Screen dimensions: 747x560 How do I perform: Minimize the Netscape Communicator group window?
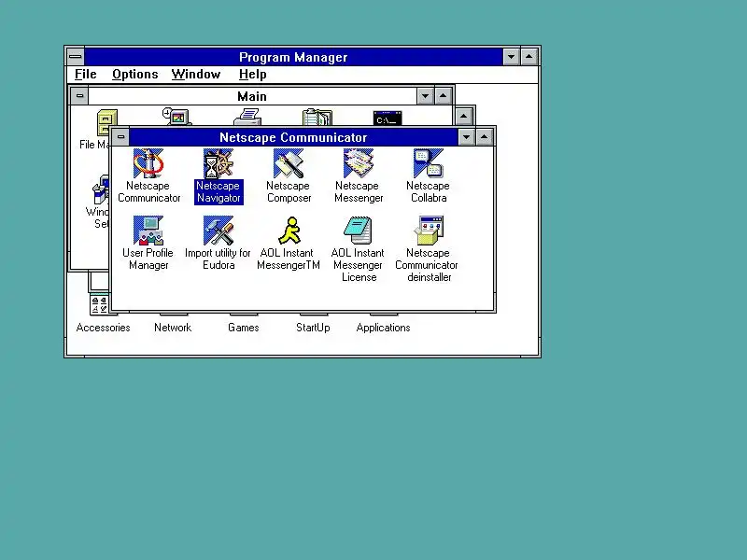coord(466,137)
